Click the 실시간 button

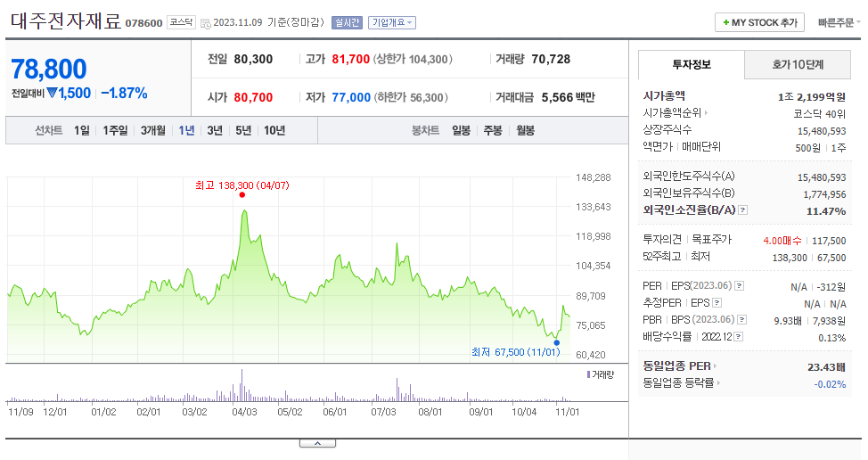347,22
